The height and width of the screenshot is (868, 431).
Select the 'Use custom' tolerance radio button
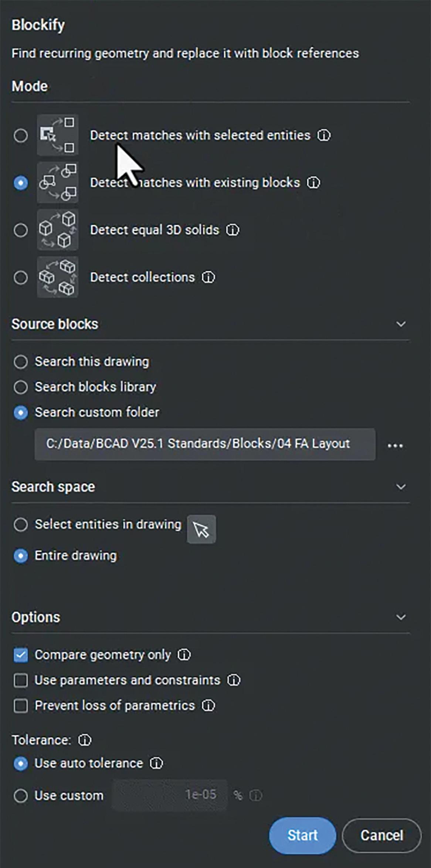coord(21,796)
